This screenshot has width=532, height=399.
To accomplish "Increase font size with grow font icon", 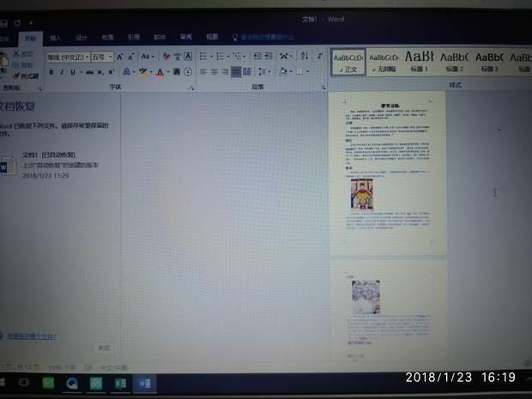I will 120,57.
